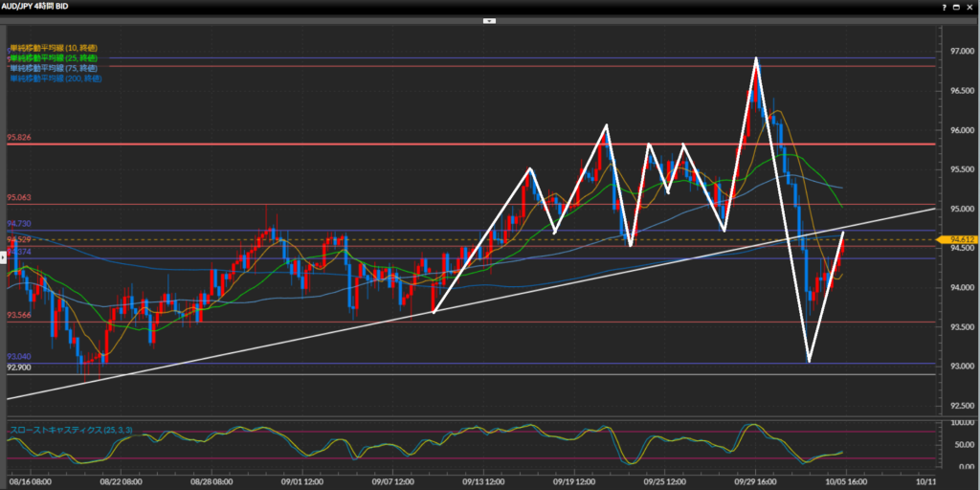The image size is (980, 490).
Task: Expand the left side panel arrow
Action: 3,257
